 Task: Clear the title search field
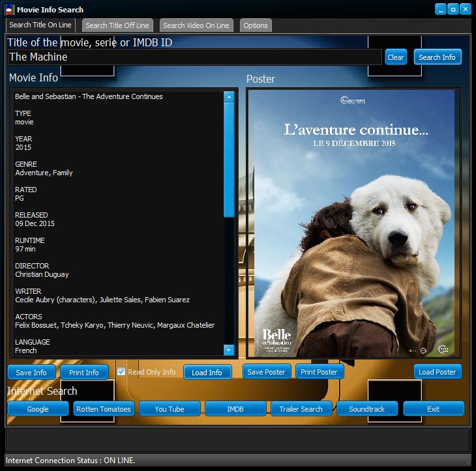pyautogui.click(x=396, y=57)
